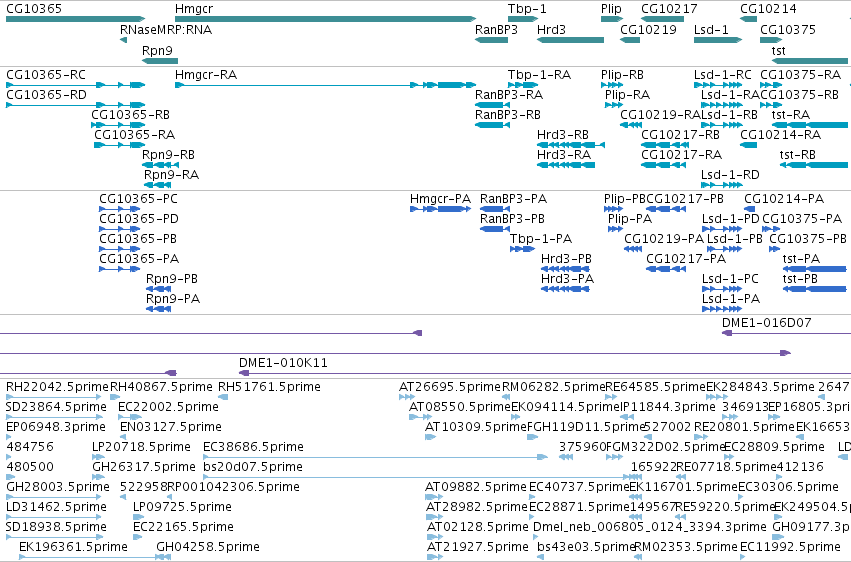Screen dimensions: 851x562
Task: Click transcript CG10365-RD label
Action: pos(46,95)
